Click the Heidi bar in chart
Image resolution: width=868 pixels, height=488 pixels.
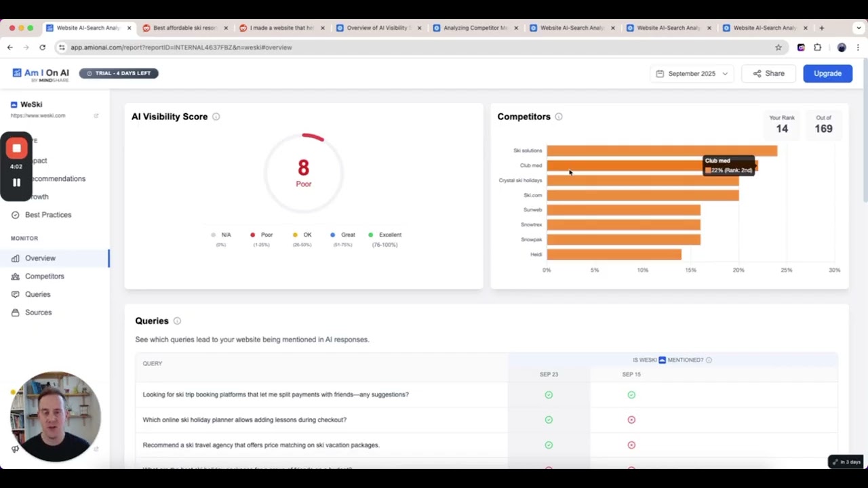coord(614,255)
